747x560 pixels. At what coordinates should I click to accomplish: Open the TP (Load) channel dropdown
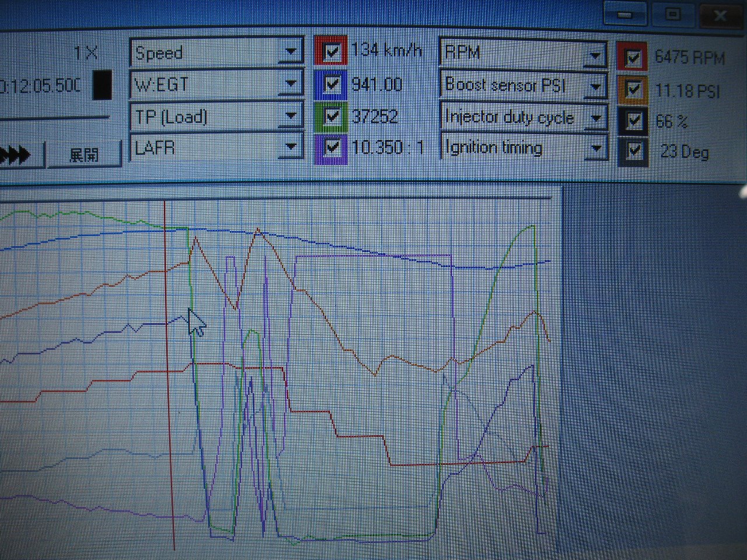(291, 116)
